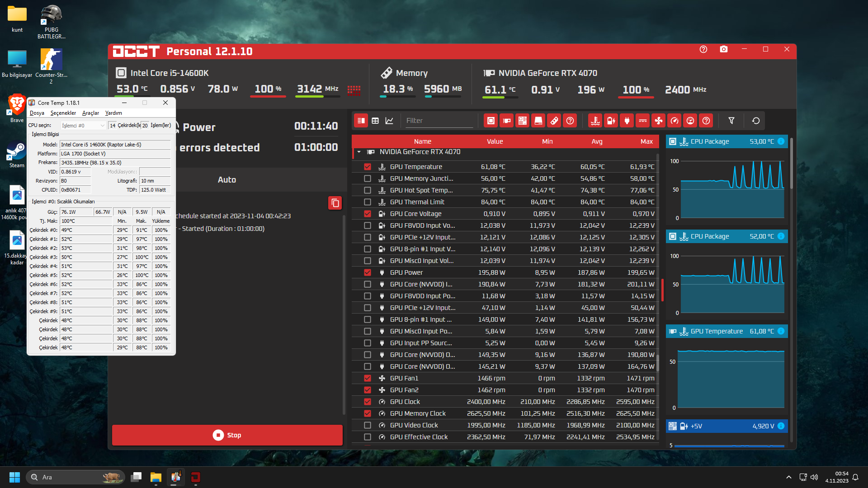
Task: Open Araçlar menu in Core Temp
Action: [x=90, y=113]
